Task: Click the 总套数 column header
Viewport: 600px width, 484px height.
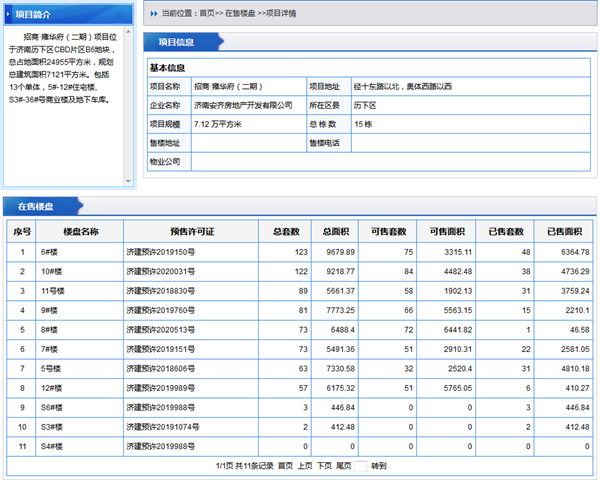Action: [x=286, y=231]
